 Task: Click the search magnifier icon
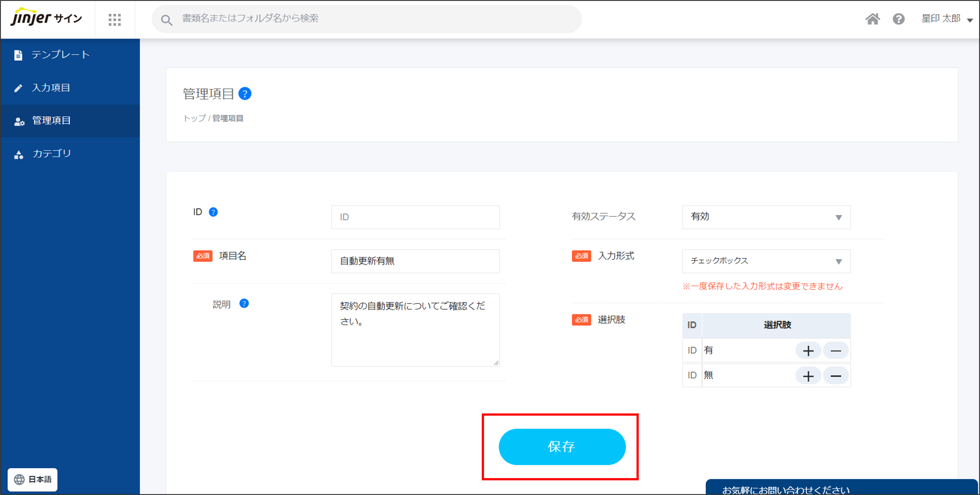pyautogui.click(x=167, y=20)
